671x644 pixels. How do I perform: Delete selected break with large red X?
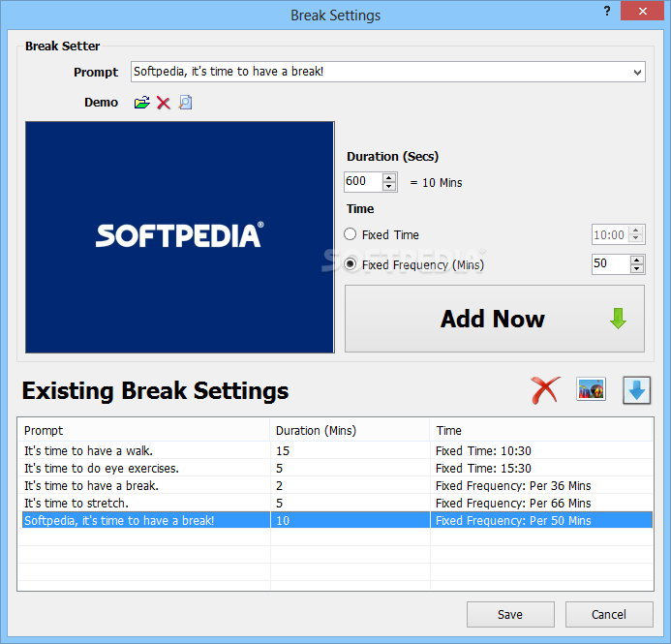pyautogui.click(x=545, y=390)
